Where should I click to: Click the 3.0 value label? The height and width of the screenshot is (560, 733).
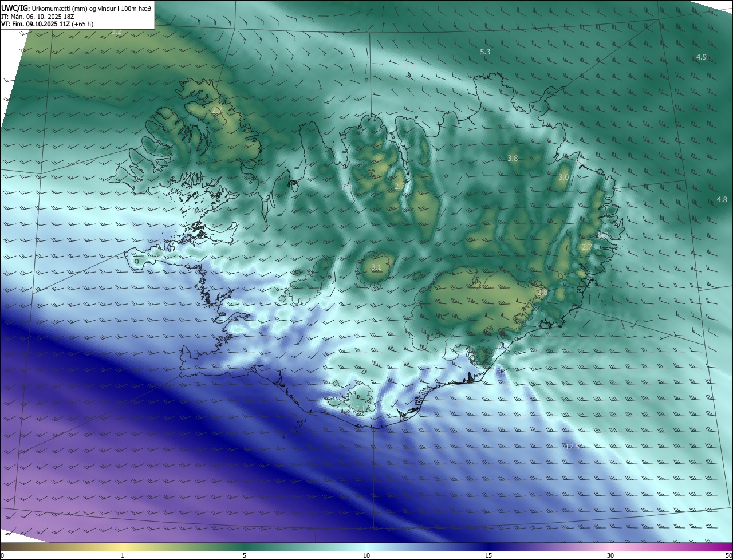click(x=563, y=178)
